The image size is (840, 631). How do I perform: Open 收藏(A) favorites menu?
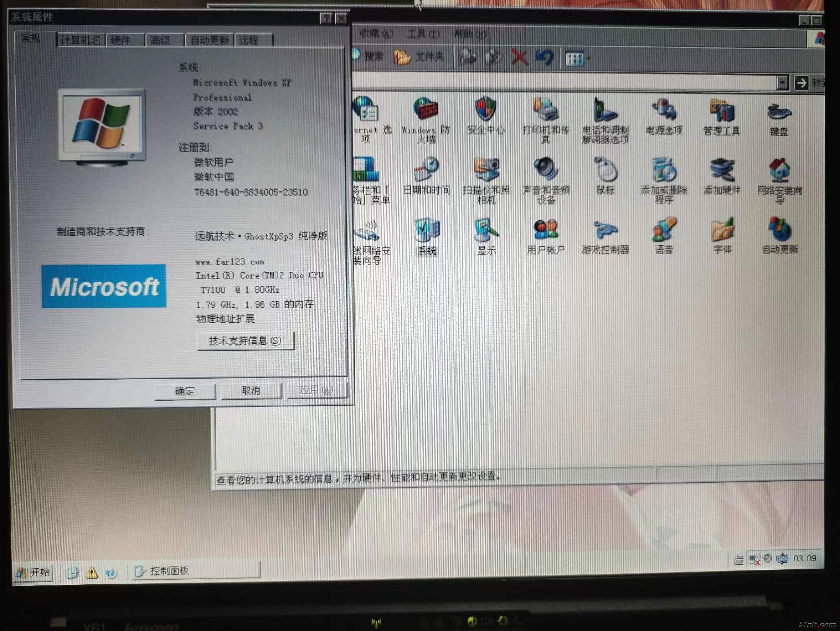click(x=377, y=34)
